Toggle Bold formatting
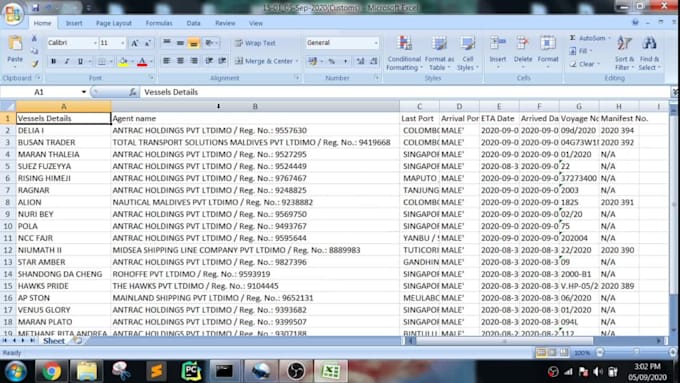Image resolution: width=680 pixels, height=383 pixels. 53,62
